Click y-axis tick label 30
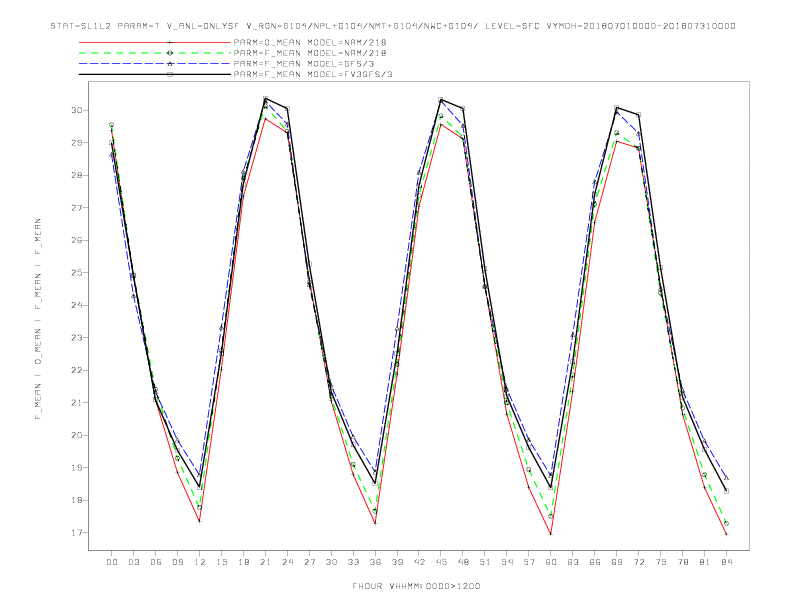Viewport: 792px width, 612px height. [x=77, y=110]
